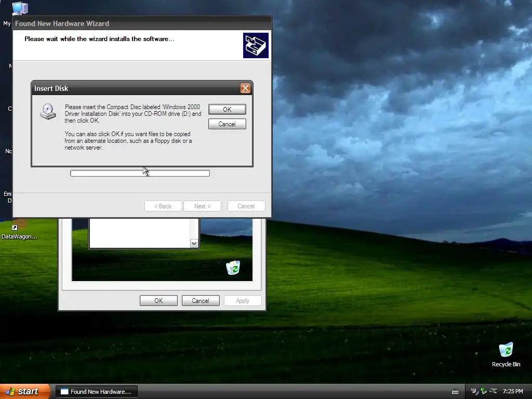The height and width of the screenshot is (399, 532).
Task: Click OK in the Insert Disk dialog
Action: coord(227,109)
